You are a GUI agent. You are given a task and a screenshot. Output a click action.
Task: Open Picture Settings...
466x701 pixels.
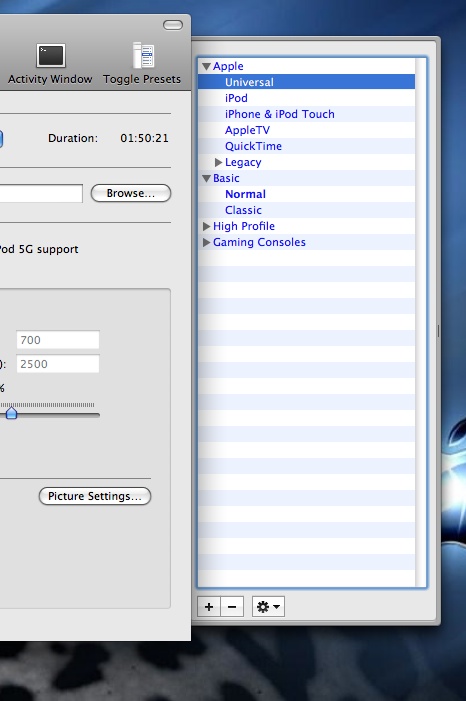point(95,496)
